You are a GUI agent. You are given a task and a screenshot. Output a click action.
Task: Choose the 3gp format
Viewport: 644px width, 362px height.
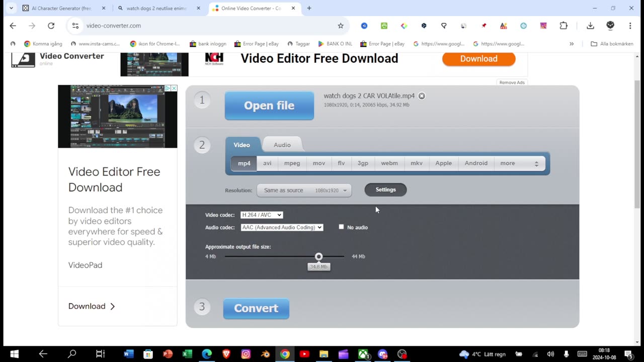coord(363,163)
